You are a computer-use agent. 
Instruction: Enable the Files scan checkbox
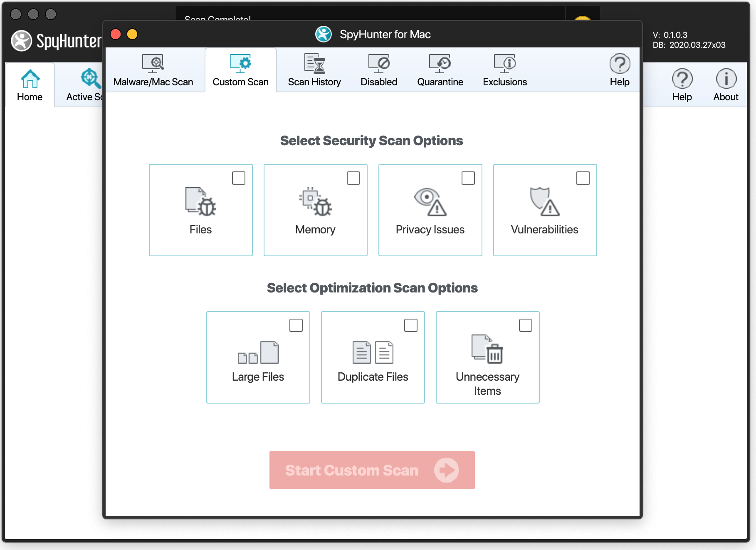point(239,178)
